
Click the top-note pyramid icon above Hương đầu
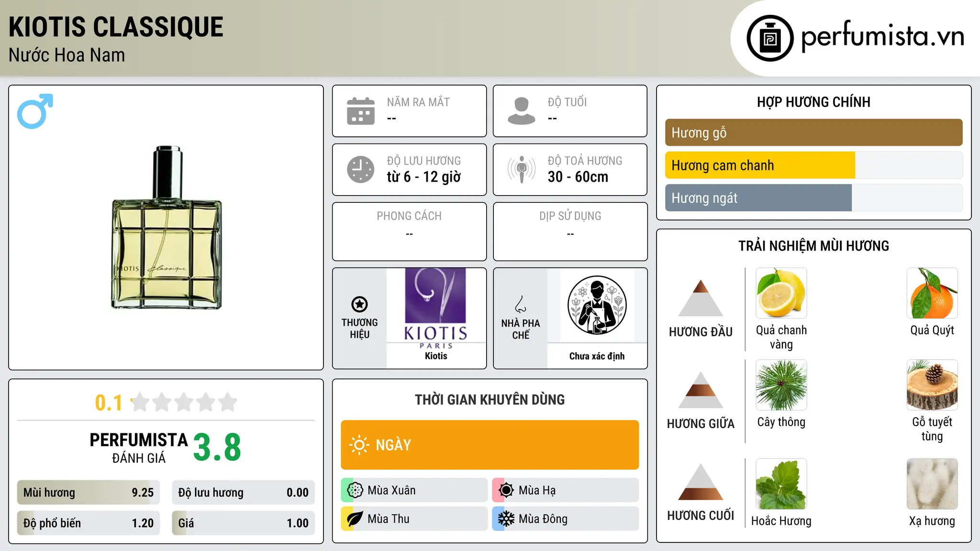(701, 298)
